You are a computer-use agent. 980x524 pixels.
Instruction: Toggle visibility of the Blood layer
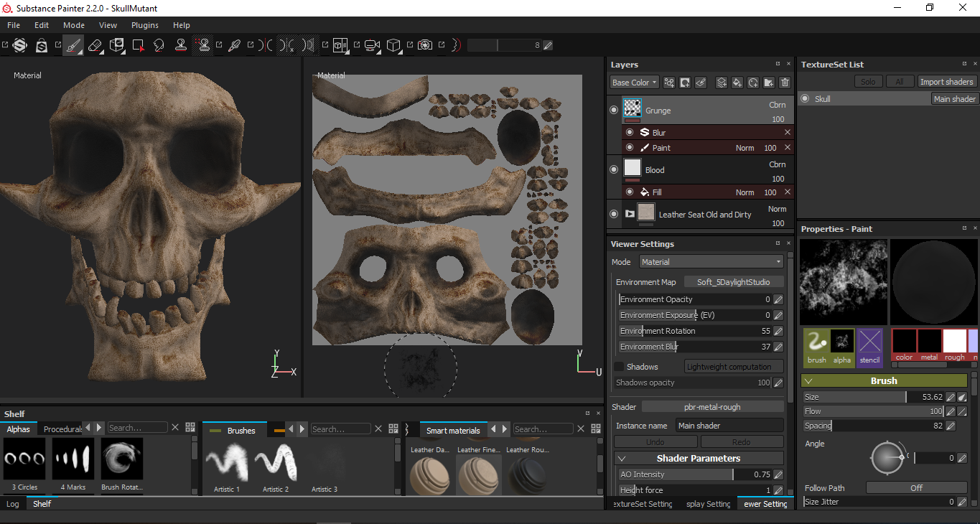point(614,170)
